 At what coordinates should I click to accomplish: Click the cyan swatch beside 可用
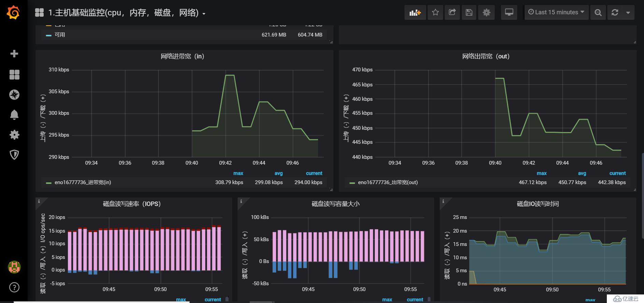pyautogui.click(x=48, y=35)
